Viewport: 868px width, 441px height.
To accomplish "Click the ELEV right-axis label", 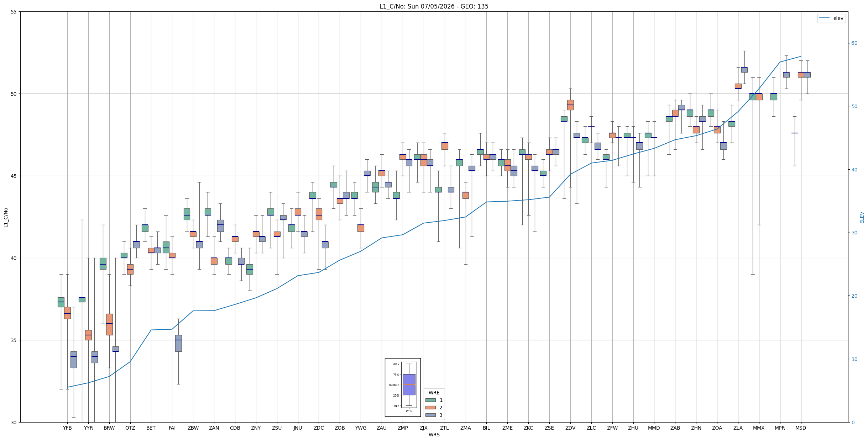I will click(x=862, y=217).
